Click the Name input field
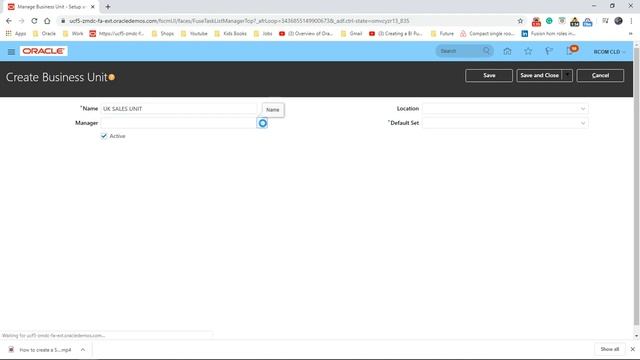Screen dimensions: 640x360 click(x=179, y=109)
